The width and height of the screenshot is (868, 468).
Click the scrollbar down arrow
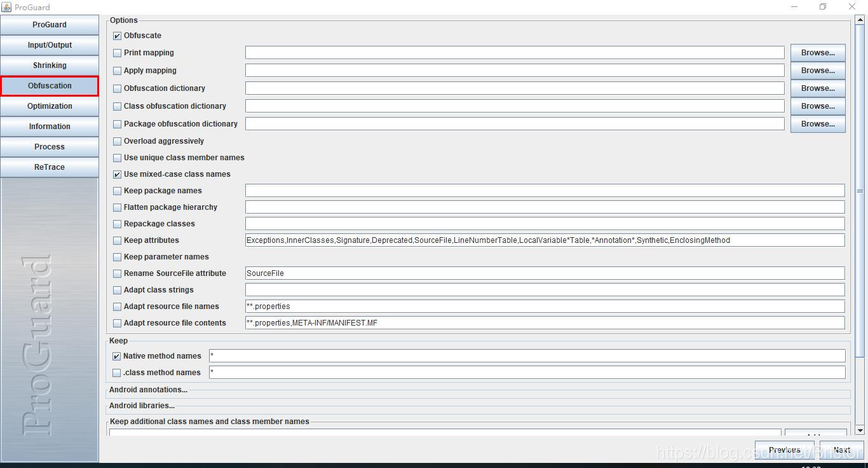(860, 430)
